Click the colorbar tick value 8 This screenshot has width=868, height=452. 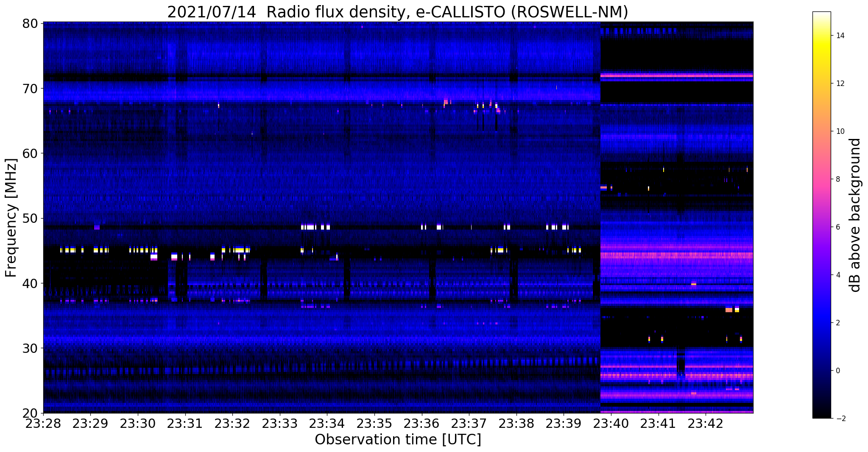(x=837, y=179)
